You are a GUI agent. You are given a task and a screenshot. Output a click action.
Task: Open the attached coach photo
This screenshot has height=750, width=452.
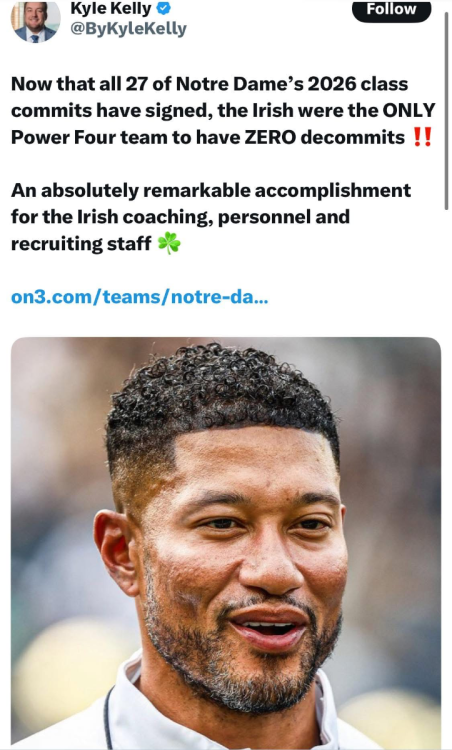(226, 543)
